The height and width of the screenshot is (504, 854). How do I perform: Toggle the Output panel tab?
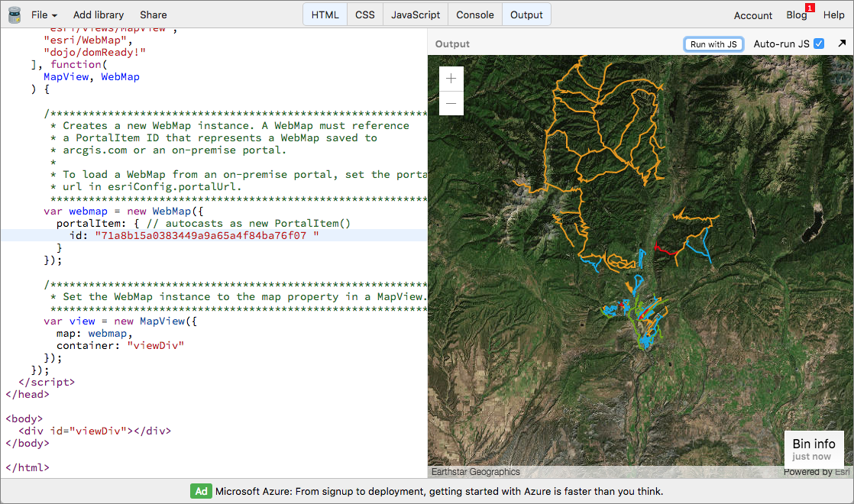tap(526, 15)
